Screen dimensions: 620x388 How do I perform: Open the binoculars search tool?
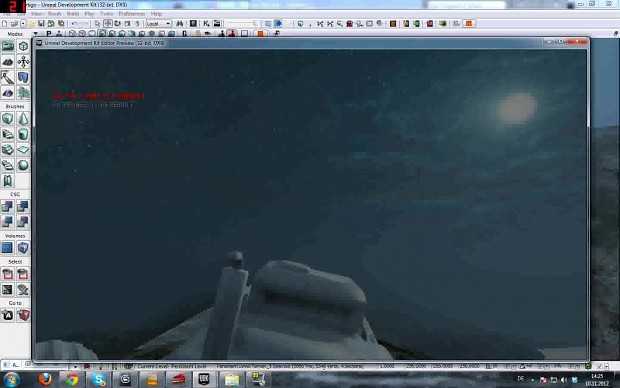pyautogui.click(x=180, y=24)
